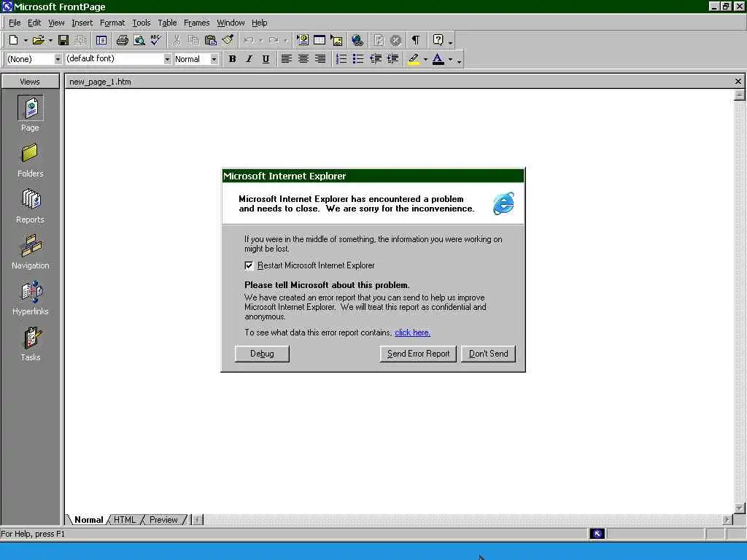Open the Hyperlinks view in Views bar
This screenshot has width=747, height=560.
point(30,298)
